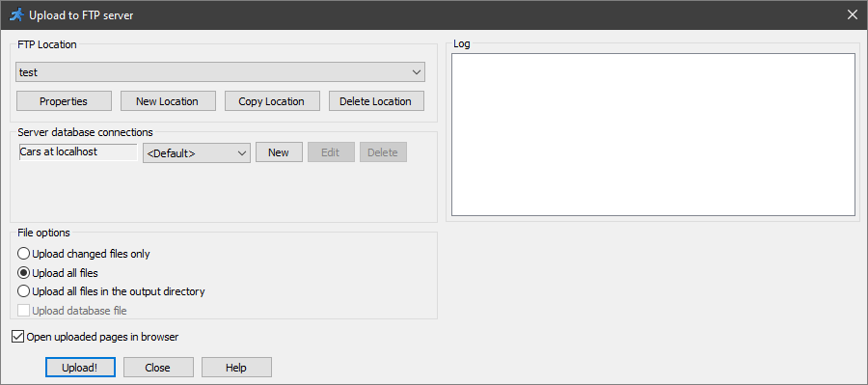Image resolution: width=868 pixels, height=385 pixels.
Task: Click the Log panel label
Action: click(461, 43)
